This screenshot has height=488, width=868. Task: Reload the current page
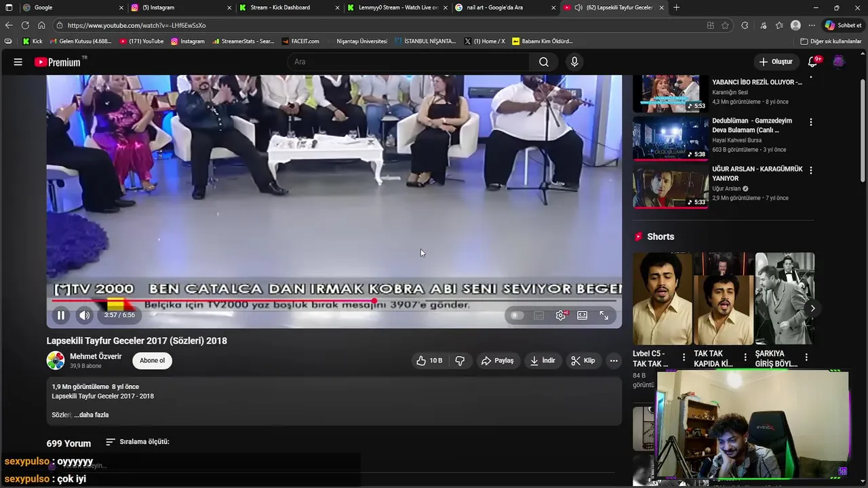click(x=25, y=25)
